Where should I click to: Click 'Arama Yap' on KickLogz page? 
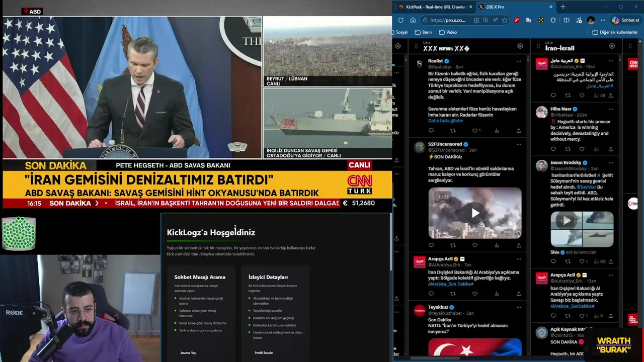189,353
